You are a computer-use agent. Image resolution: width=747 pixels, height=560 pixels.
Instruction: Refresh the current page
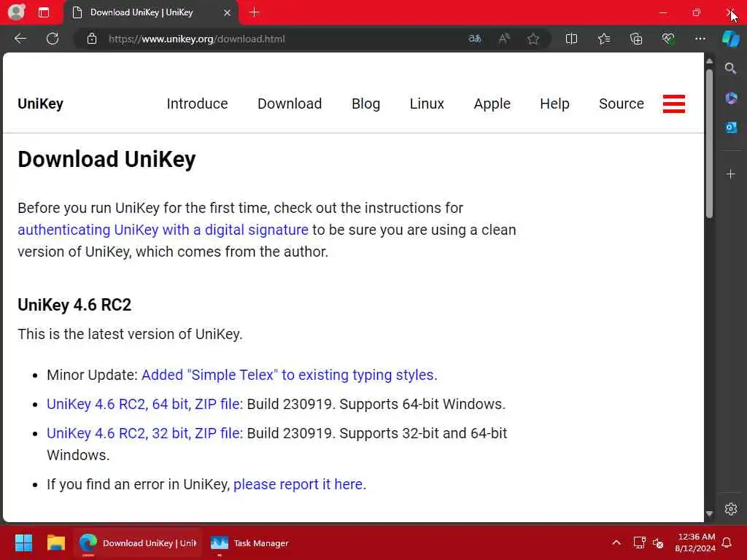(x=53, y=39)
